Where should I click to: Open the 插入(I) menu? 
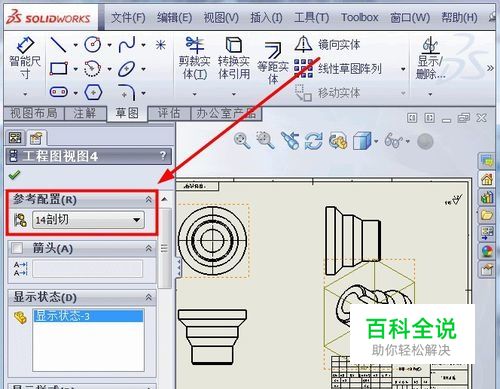point(266,17)
